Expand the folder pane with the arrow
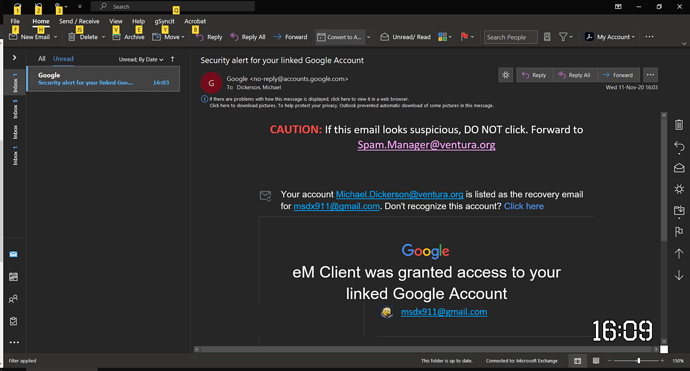 point(14,58)
